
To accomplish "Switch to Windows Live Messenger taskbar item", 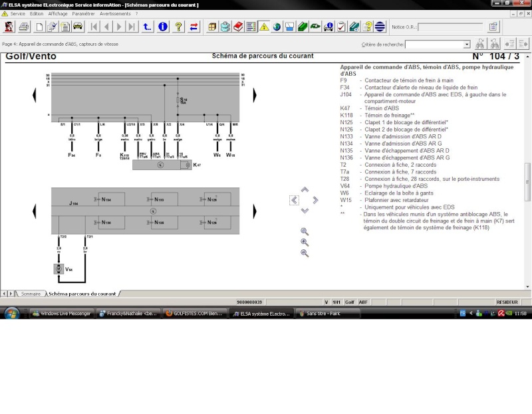I will 62,314.
